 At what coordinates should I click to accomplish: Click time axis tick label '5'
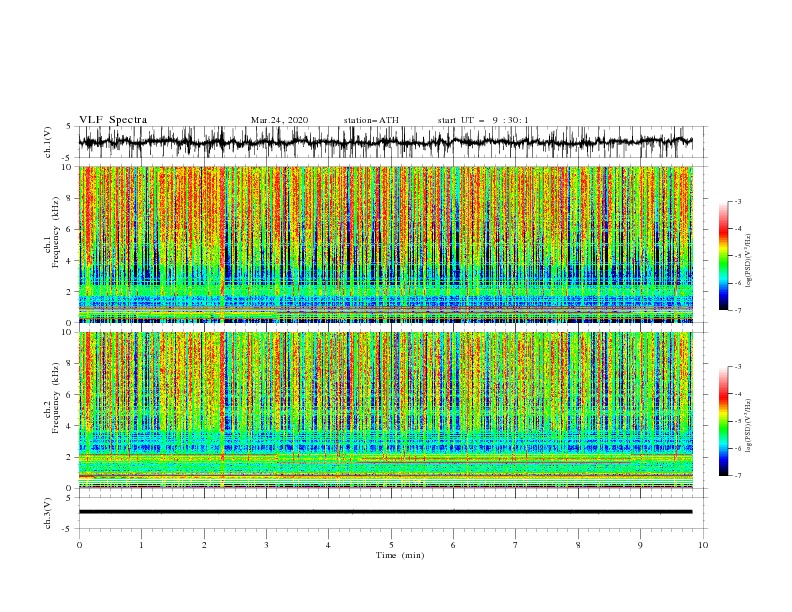tap(391, 545)
